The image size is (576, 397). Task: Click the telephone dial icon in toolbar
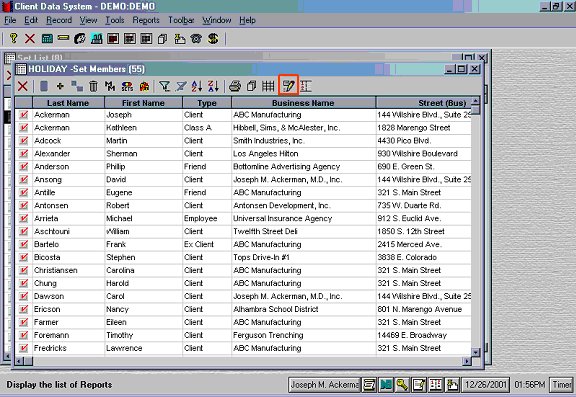tap(196, 38)
